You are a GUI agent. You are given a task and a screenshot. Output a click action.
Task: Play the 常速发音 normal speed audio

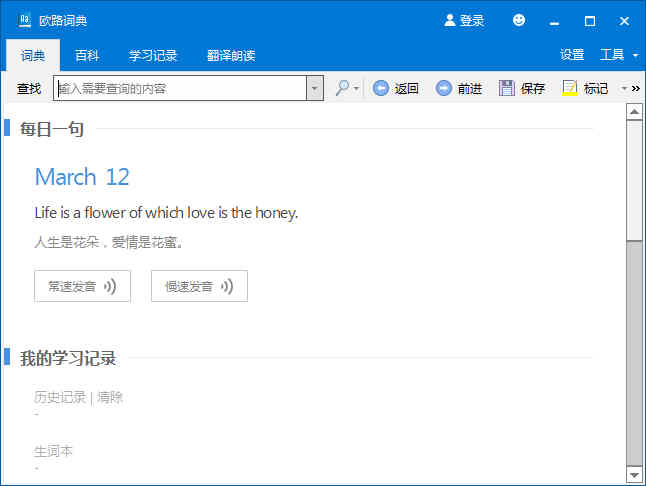click(x=82, y=286)
